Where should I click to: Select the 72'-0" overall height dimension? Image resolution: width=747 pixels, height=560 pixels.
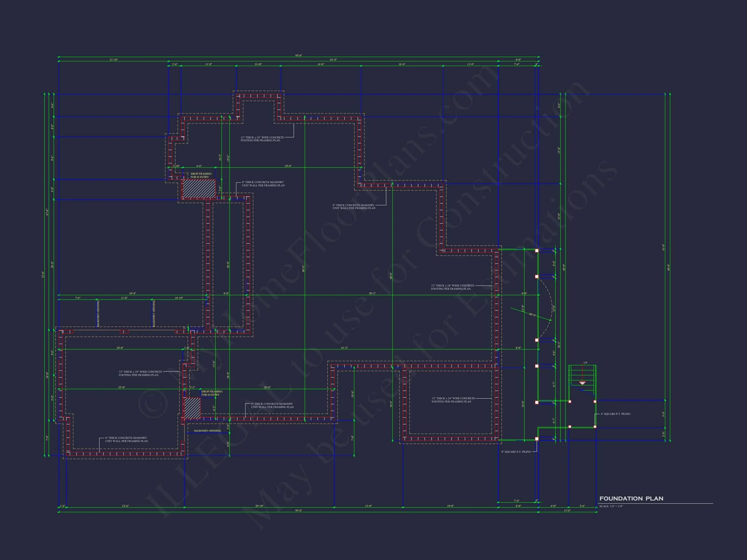43,274
